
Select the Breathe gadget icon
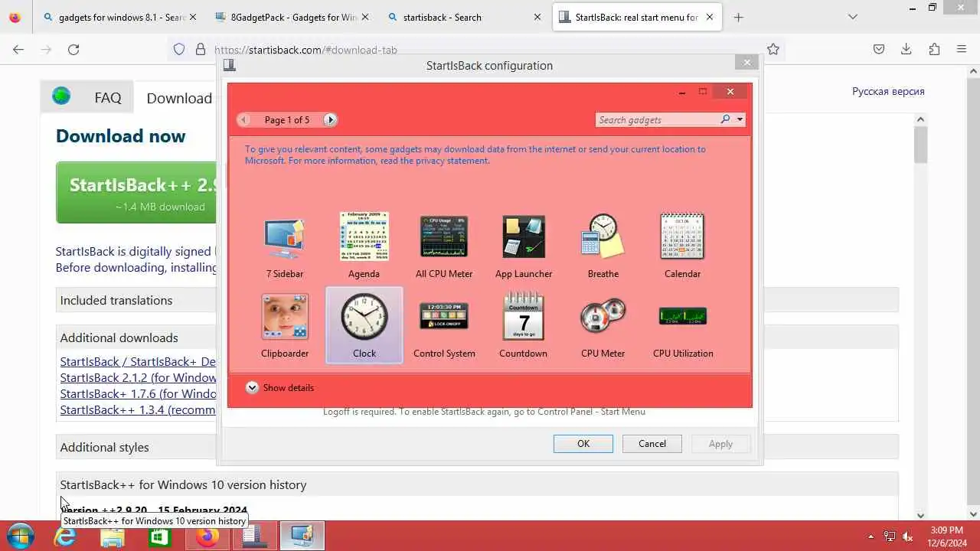(x=603, y=236)
